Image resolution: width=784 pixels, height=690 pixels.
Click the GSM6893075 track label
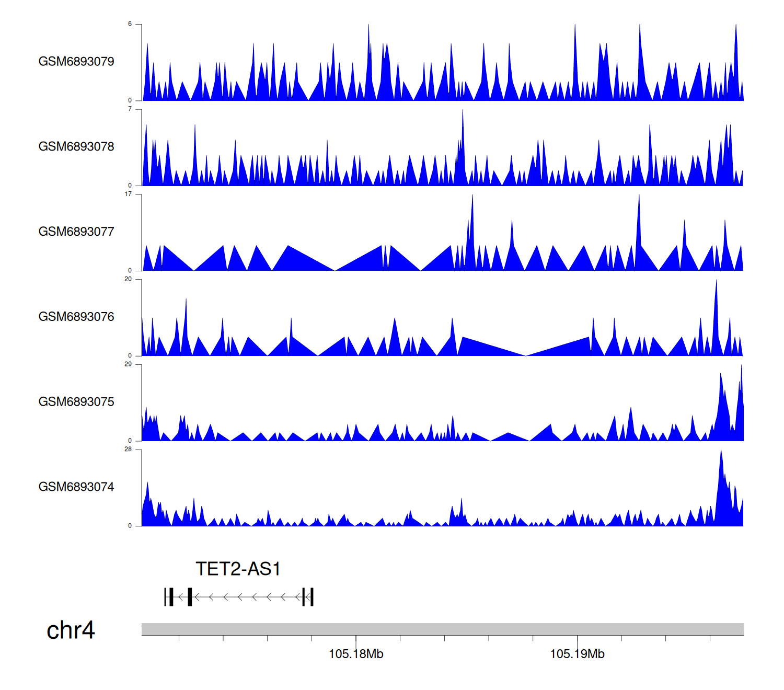pyautogui.click(x=76, y=402)
